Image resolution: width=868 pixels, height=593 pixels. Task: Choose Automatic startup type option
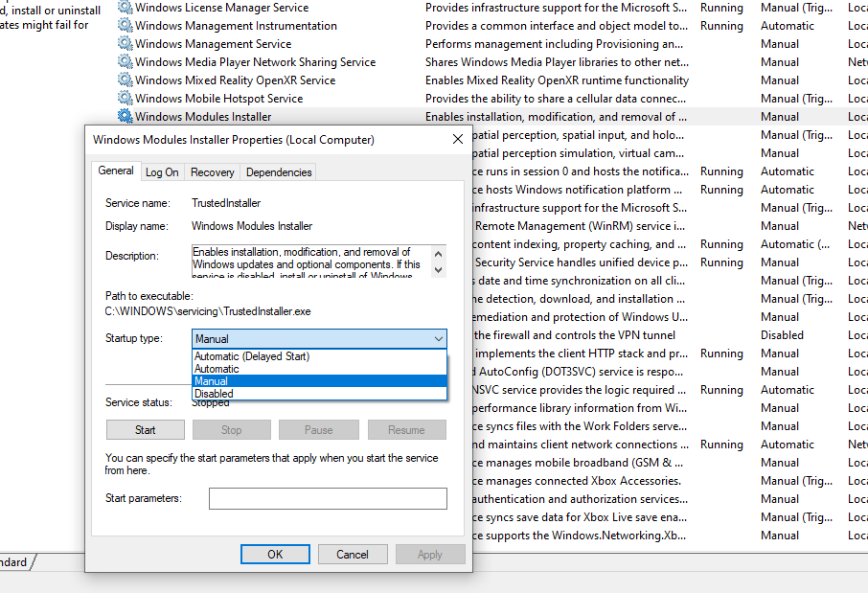pos(319,369)
